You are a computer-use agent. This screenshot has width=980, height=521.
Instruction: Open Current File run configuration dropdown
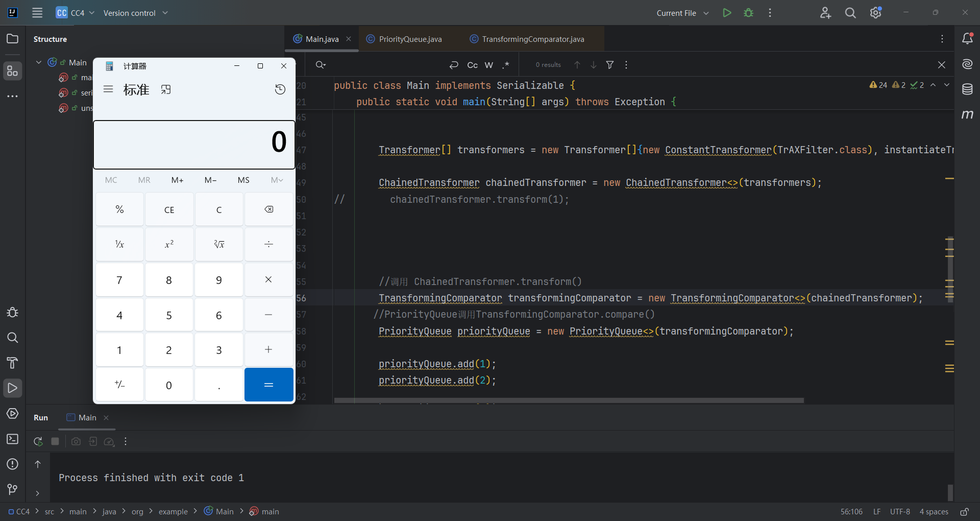click(683, 13)
